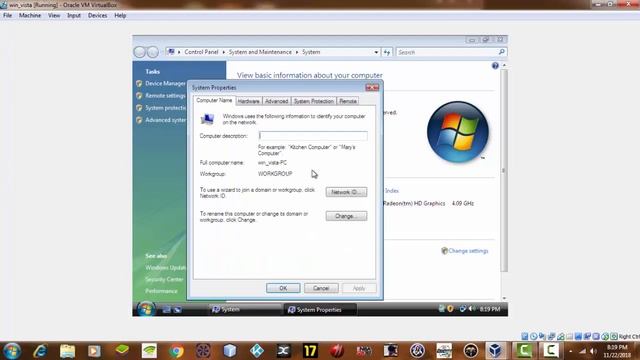
Task: Close the System Properties dialog
Action: [372, 87]
